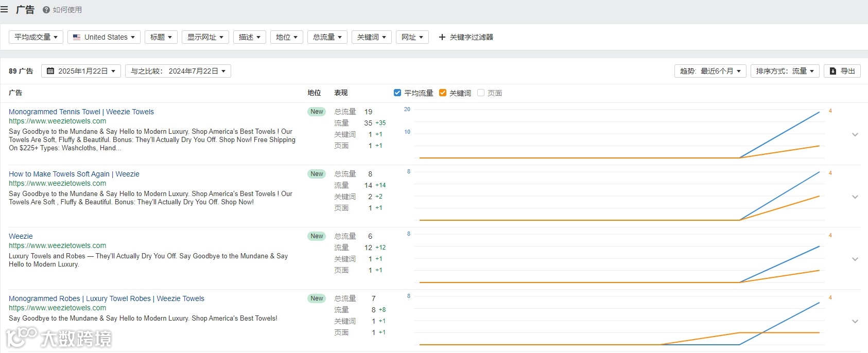Image resolution: width=868 pixels, height=353 pixels.
Task: Click the 表现 column header
Action: tap(341, 93)
